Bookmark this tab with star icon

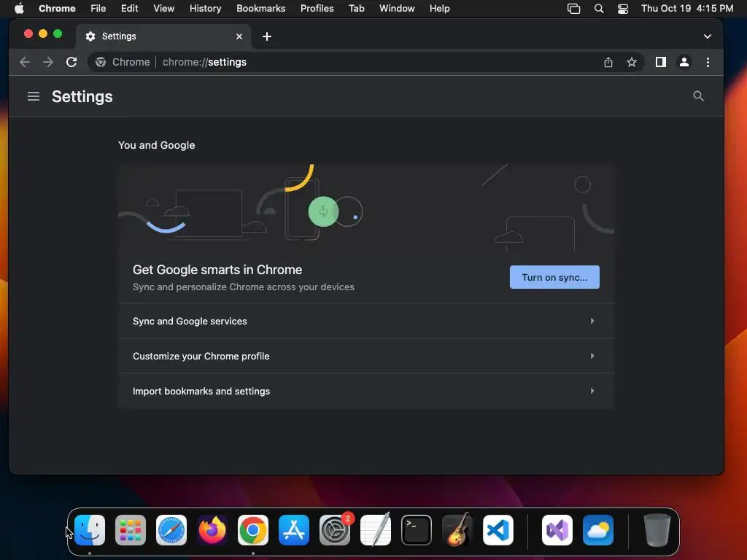632,62
